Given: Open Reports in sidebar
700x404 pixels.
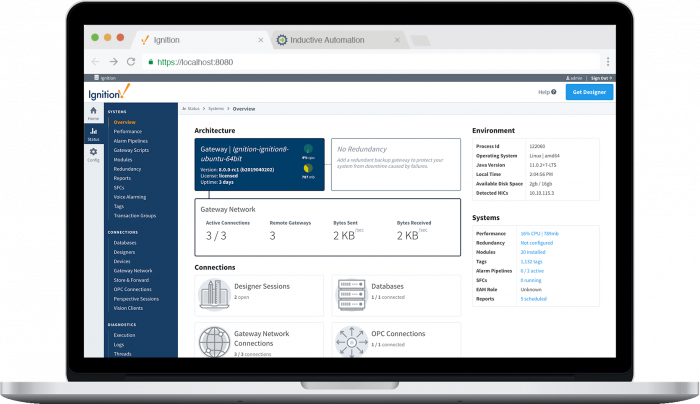Looking at the screenshot, I should click(122, 178).
